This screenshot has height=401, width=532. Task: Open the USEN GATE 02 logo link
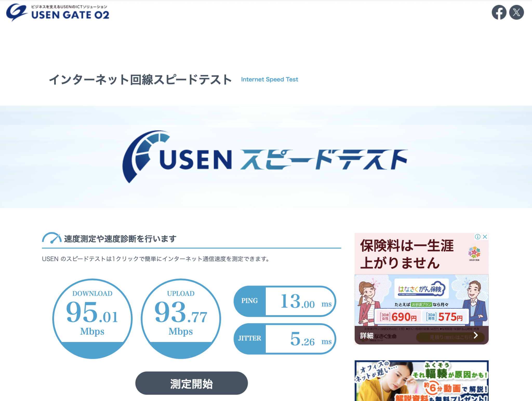click(58, 12)
